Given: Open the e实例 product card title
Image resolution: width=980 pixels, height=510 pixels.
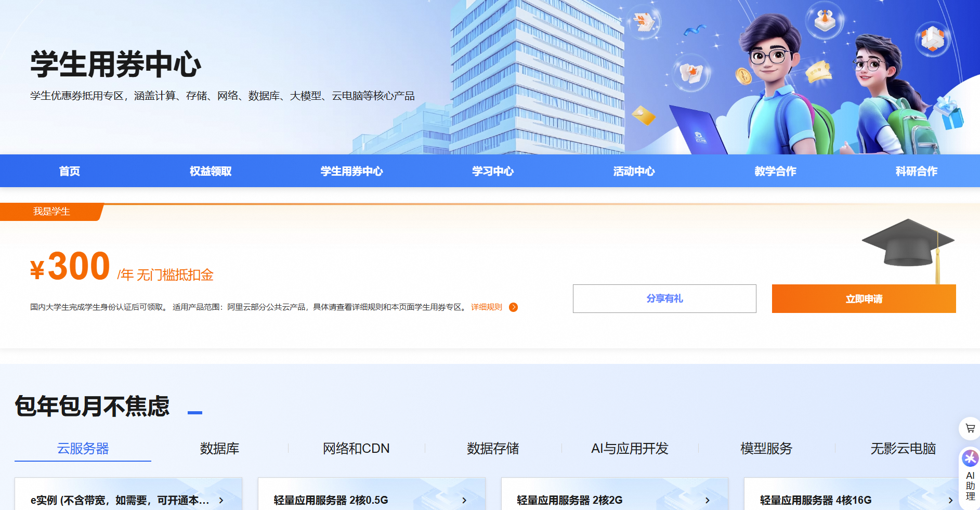Looking at the screenshot, I should pyautogui.click(x=120, y=500).
